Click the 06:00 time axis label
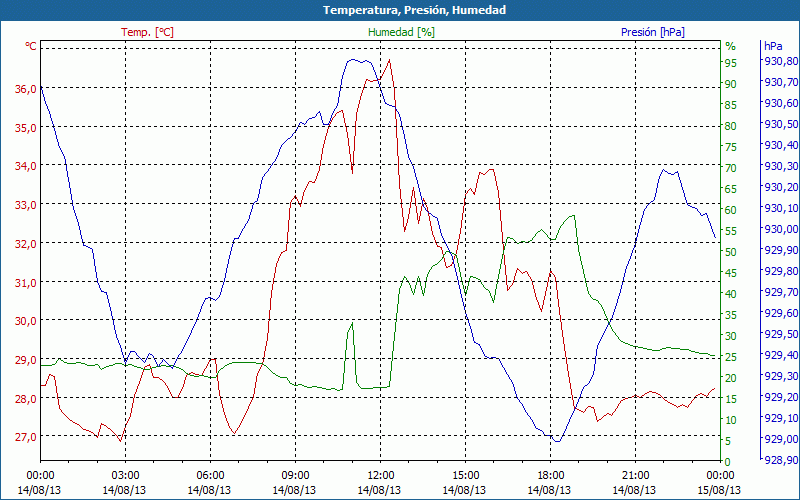800x500 pixels. [210, 476]
